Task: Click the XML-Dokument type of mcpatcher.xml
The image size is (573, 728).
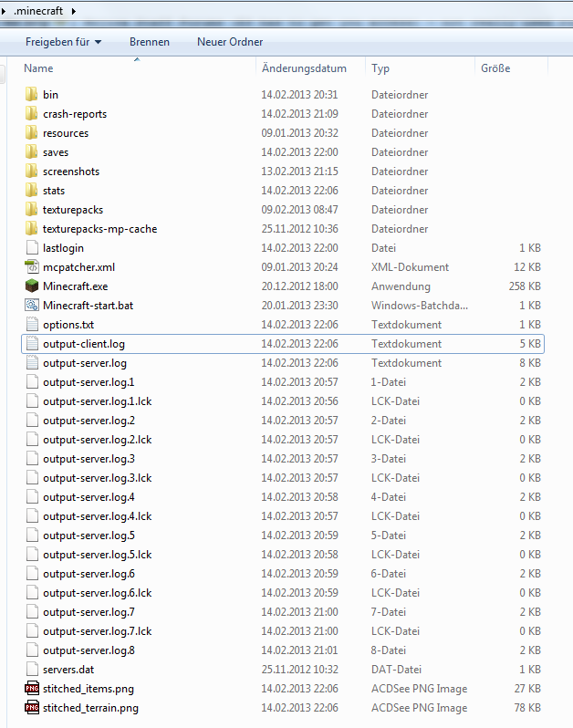Action: [410, 267]
